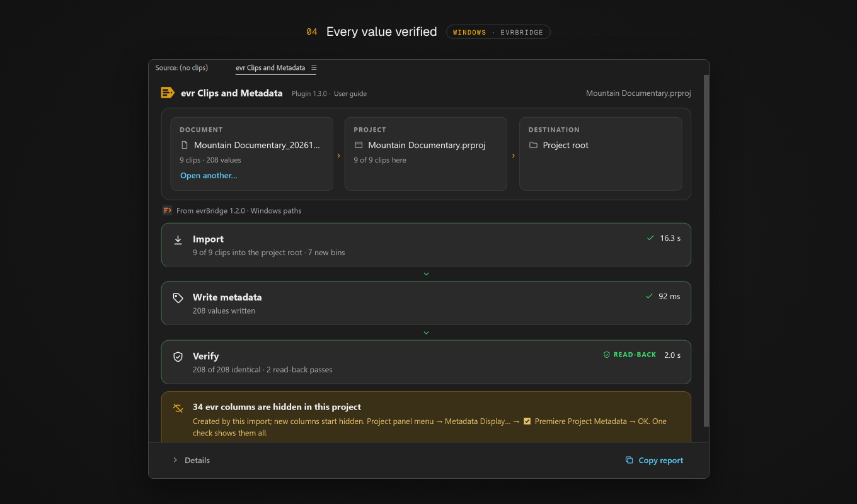Click the READ-BACK shield badge icon
This screenshot has width=857, height=504.
(607, 355)
